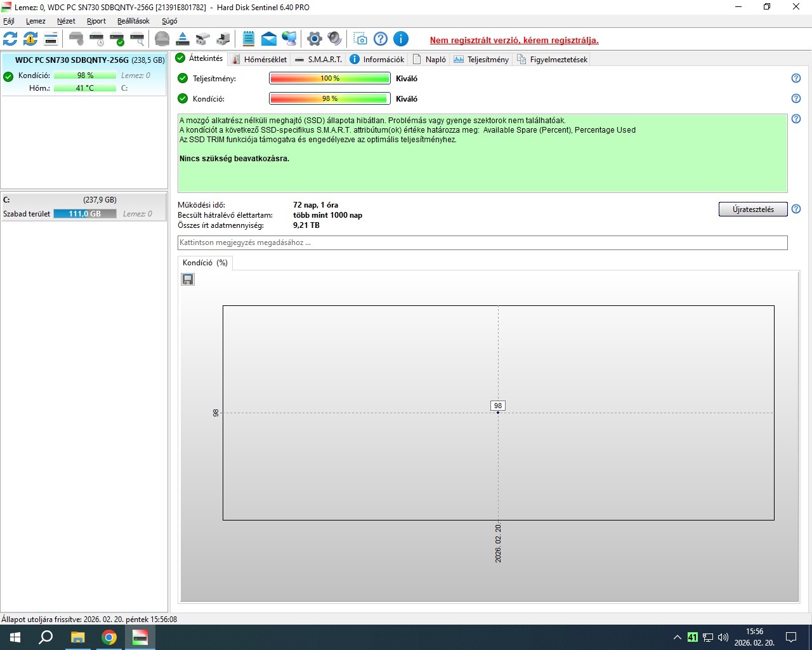Open the Fájl menu

9,21
